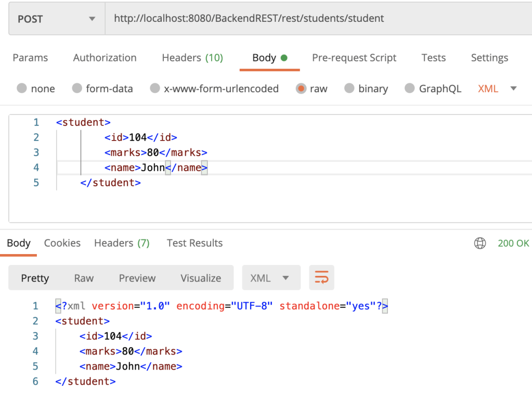Click the wrap lines icon in response
Viewport: 532px width, 405px height.
[x=321, y=277]
